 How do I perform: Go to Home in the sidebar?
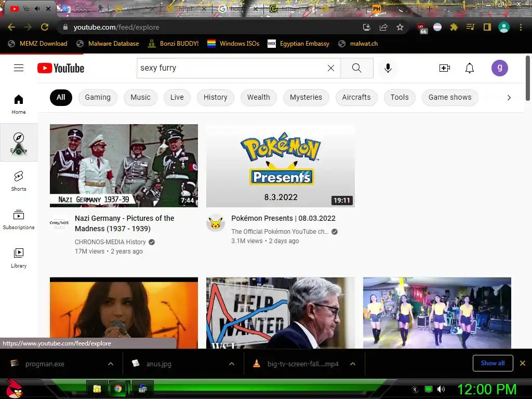click(x=19, y=104)
